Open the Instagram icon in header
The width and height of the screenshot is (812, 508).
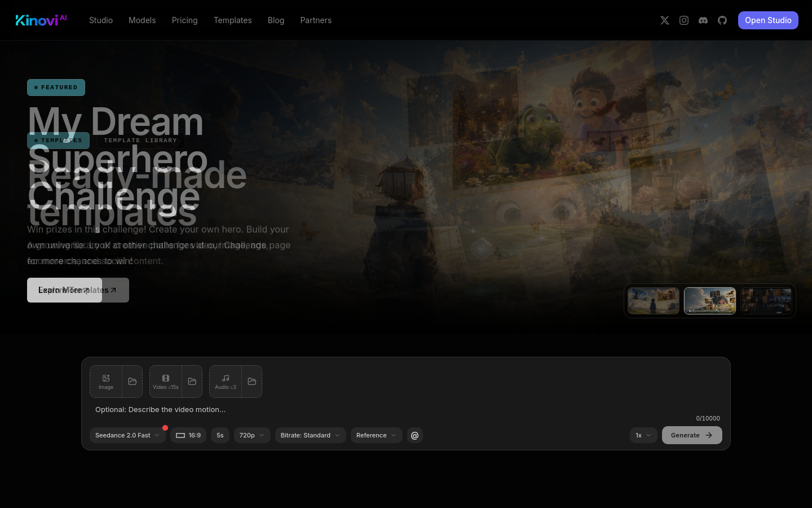click(684, 20)
